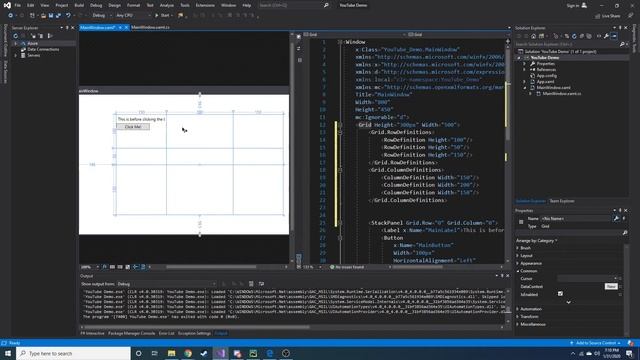
Task: Toggle Preview Selected Items icon in Solution Explorer
Action: click(614, 36)
